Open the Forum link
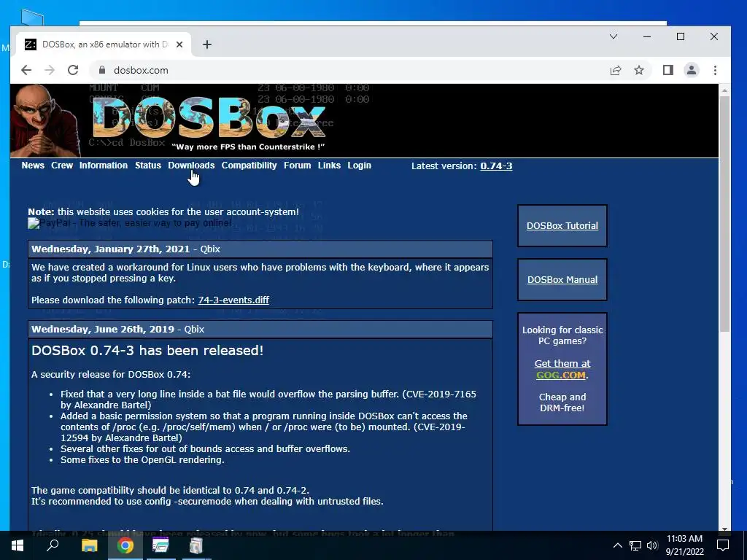Image resolution: width=747 pixels, height=560 pixels. pos(298,166)
